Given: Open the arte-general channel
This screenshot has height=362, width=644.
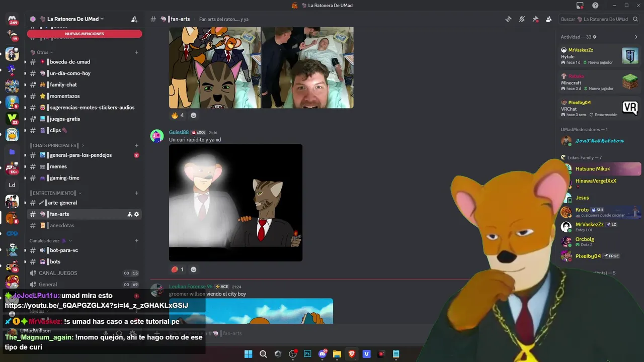Looking at the screenshot, I should pyautogui.click(x=84, y=203).
